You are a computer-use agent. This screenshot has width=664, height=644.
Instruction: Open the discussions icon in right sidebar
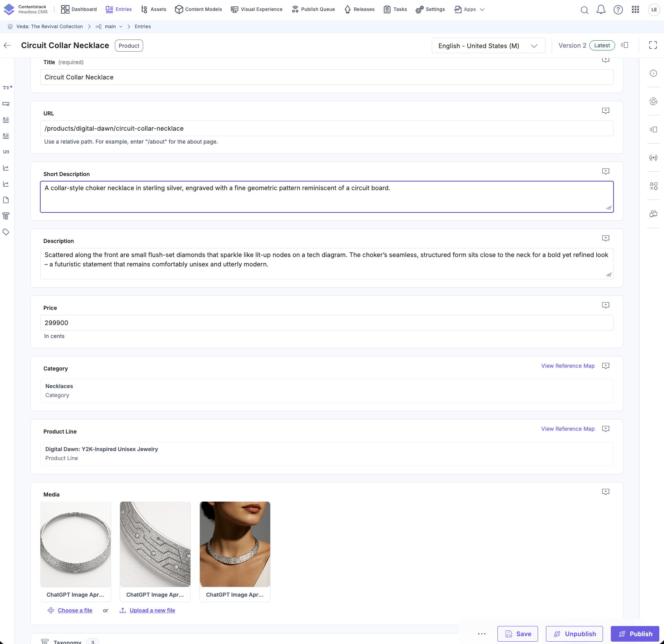coord(653,214)
